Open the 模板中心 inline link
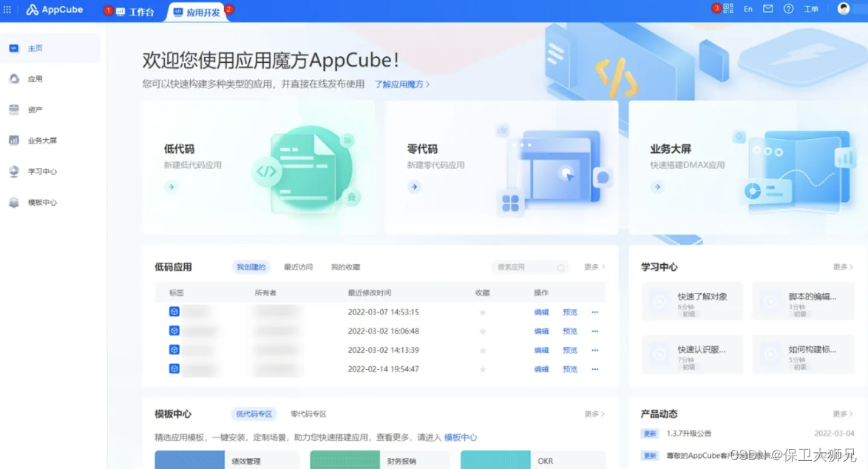Screen dimensions: 868x469 (x=460, y=437)
